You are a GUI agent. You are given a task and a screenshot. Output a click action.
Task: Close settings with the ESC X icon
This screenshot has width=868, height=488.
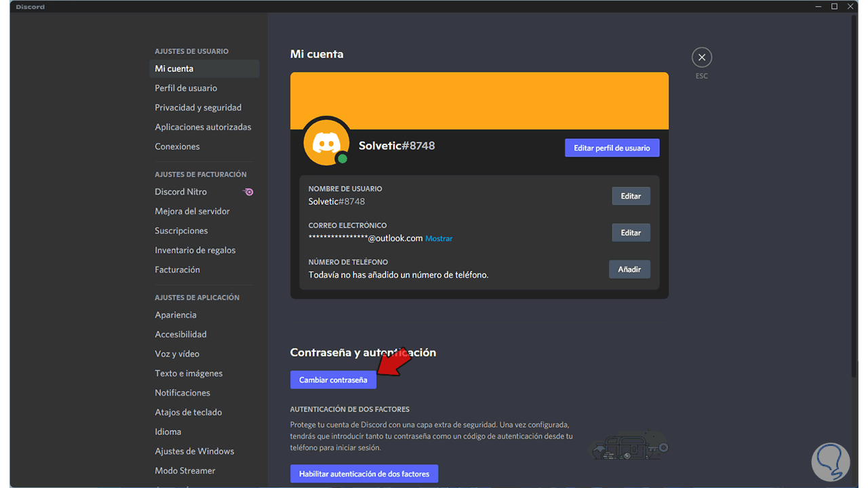(x=702, y=58)
